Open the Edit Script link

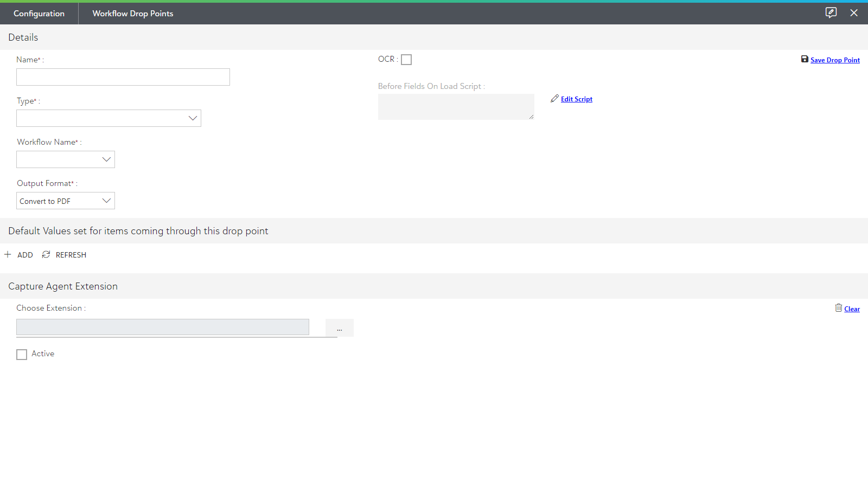(x=576, y=99)
